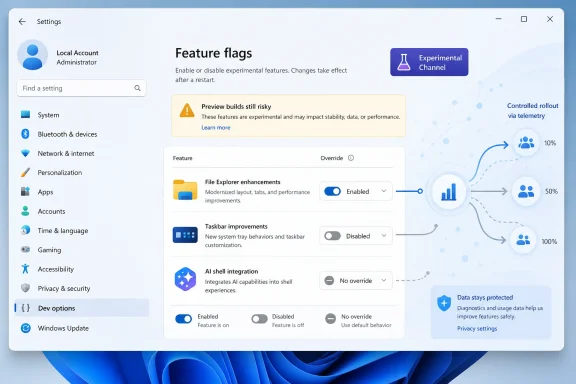The image size is (576, 384).
Task: Click the Gaming controller icon
Action: [25, 250]
